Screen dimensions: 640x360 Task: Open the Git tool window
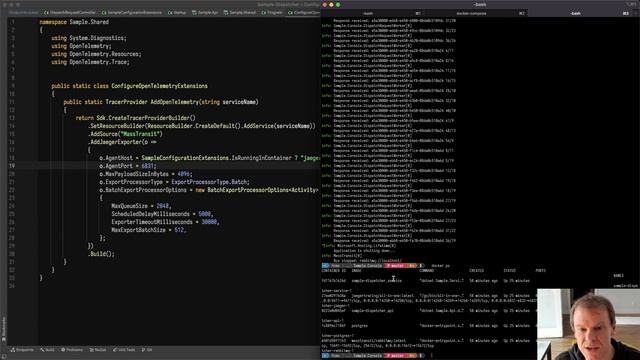(x=147, y=350)
